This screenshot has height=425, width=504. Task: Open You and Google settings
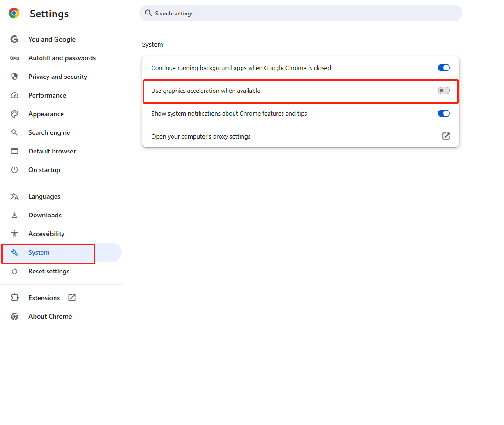(x=52, y=39)
